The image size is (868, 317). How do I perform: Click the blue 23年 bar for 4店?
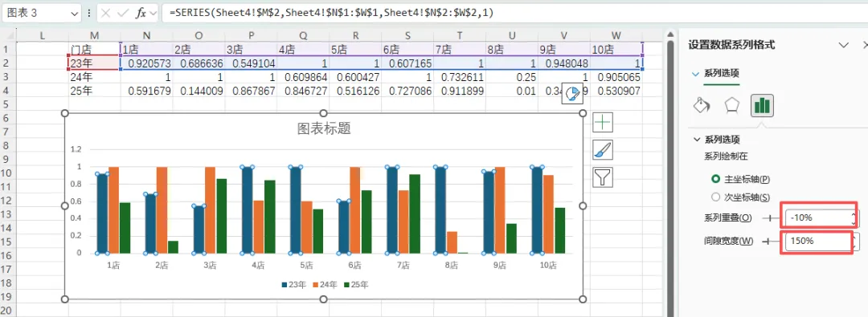coord(247,210)
